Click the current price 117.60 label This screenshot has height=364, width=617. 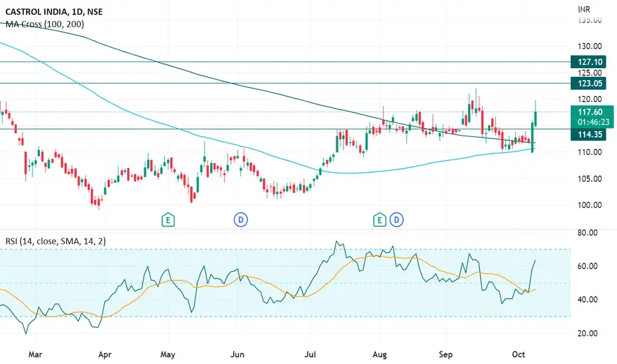coord(590,112)
